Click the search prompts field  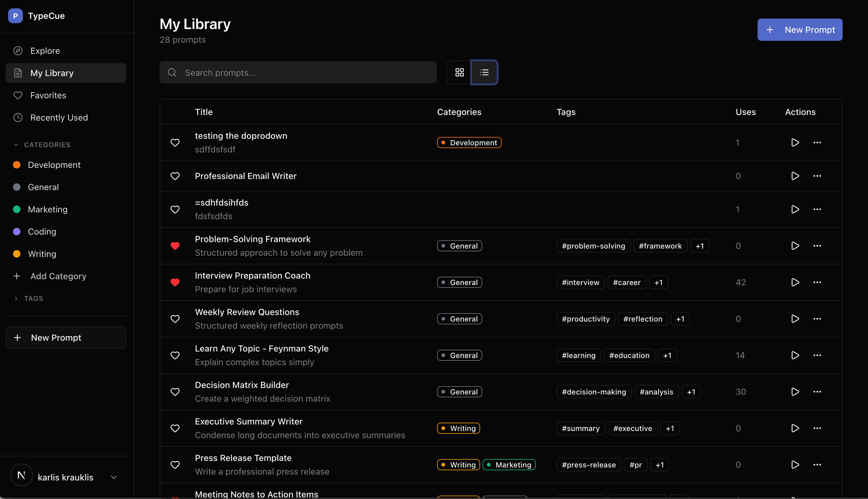coord(298,72)
